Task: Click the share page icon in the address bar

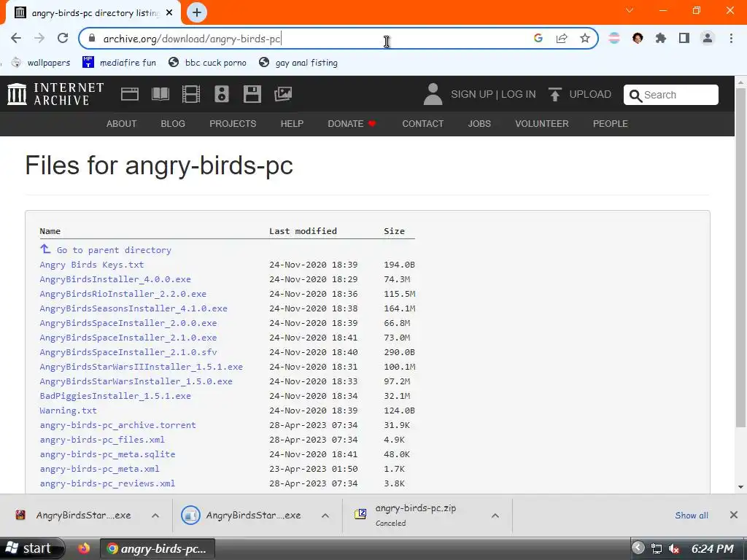Action: 562,38
